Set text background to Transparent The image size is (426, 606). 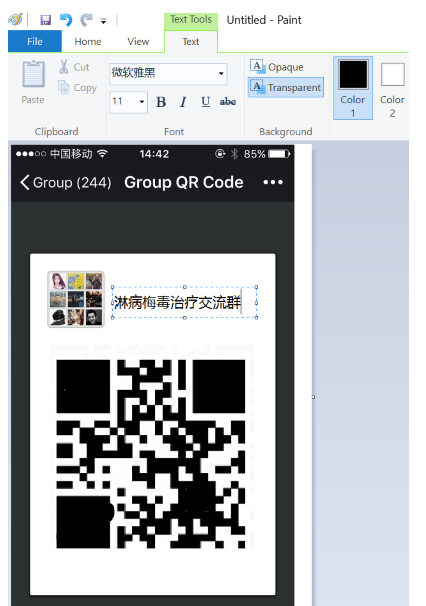click(x=286, y=87)
